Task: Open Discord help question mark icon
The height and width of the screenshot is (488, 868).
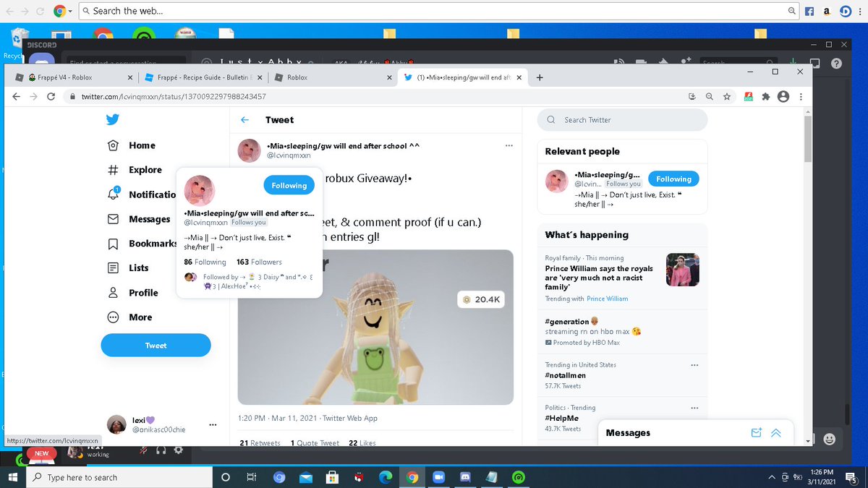Action: (836, 64)
